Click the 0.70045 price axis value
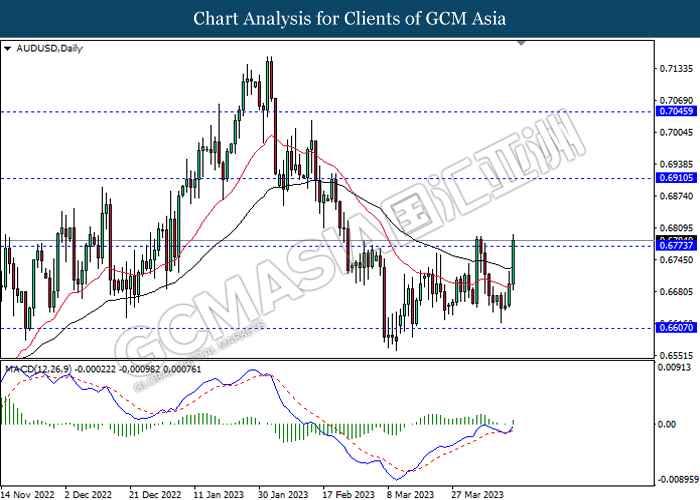This screenshot has width=700, height=500. coord(676,133)
